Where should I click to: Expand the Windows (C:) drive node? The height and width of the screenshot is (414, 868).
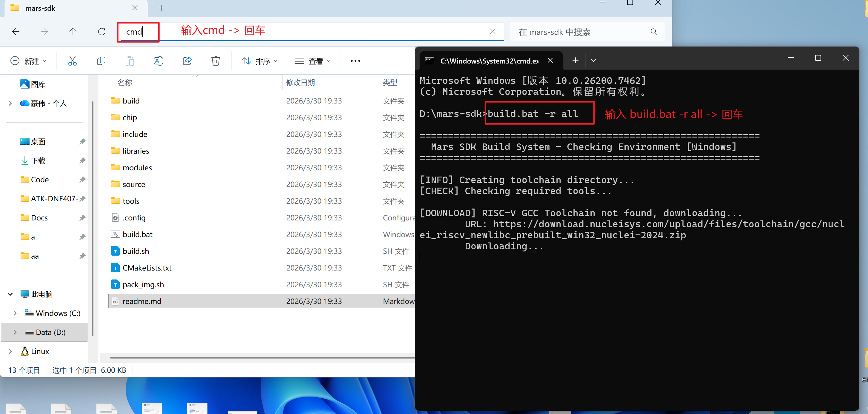pyautogui.click(x=15, y=313)
